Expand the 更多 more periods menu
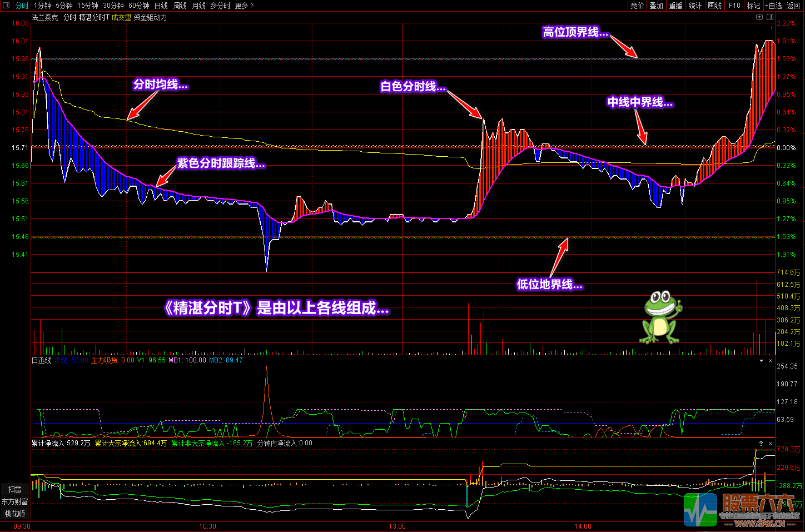 click(x=244, y=6)
